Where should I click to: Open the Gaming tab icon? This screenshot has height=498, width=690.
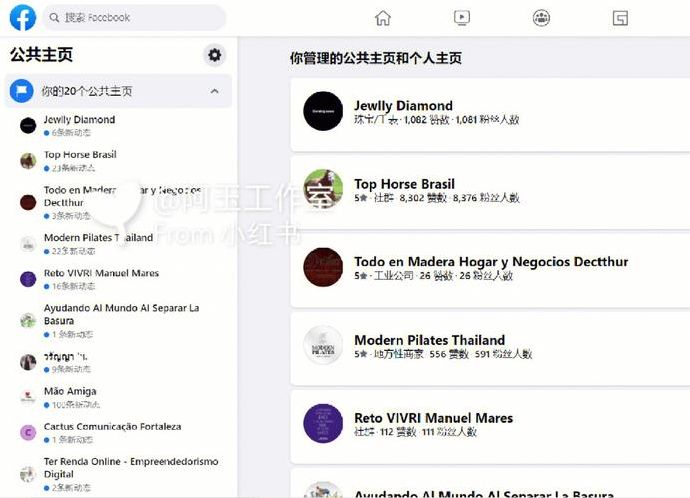click(x=620, y=18)
